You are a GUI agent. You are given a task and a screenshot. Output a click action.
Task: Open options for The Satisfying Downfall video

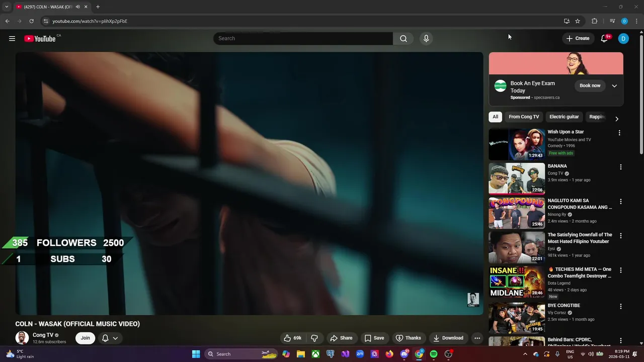pos(620,236)
